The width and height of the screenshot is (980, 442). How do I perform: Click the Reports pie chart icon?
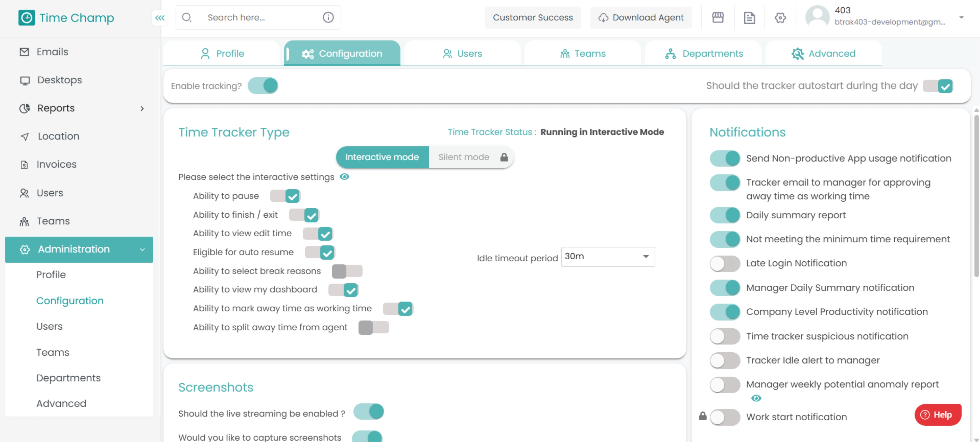pos(25,108)
